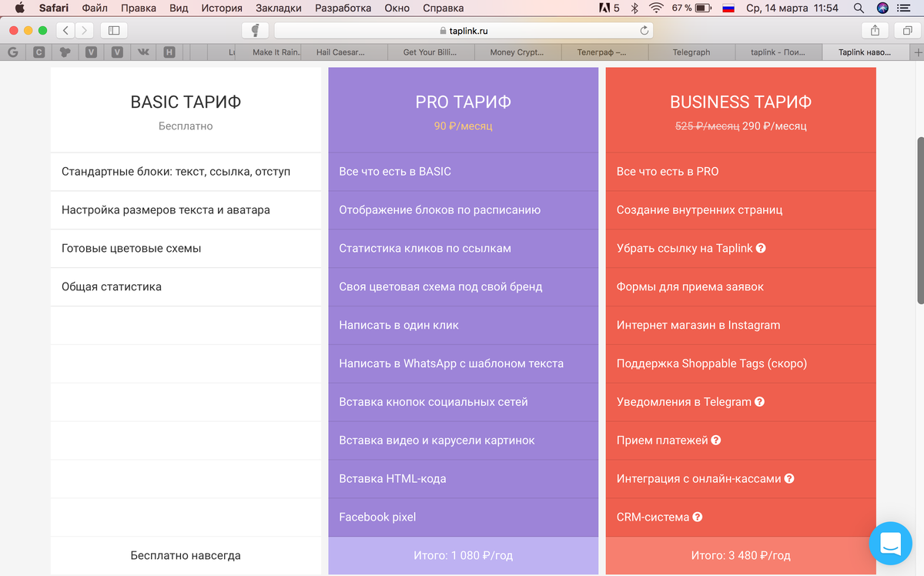Click Интернет магазин в Instagram row
The width and height of the screenshot is (924, 576).
click(x=741, y=325)
